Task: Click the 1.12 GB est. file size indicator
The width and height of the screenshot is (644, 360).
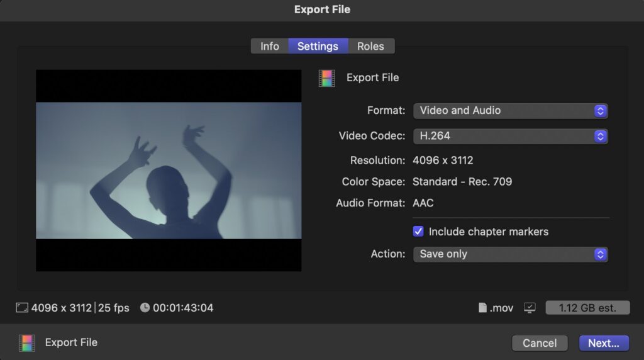Action: tap(587, 308)
